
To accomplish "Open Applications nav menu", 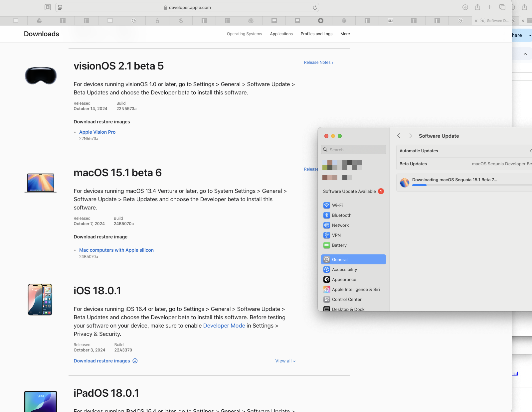I will 281,34.
